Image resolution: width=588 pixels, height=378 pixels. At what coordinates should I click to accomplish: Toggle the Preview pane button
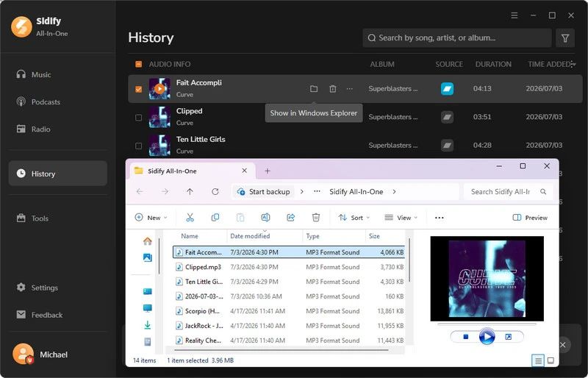tap(530, 218)
